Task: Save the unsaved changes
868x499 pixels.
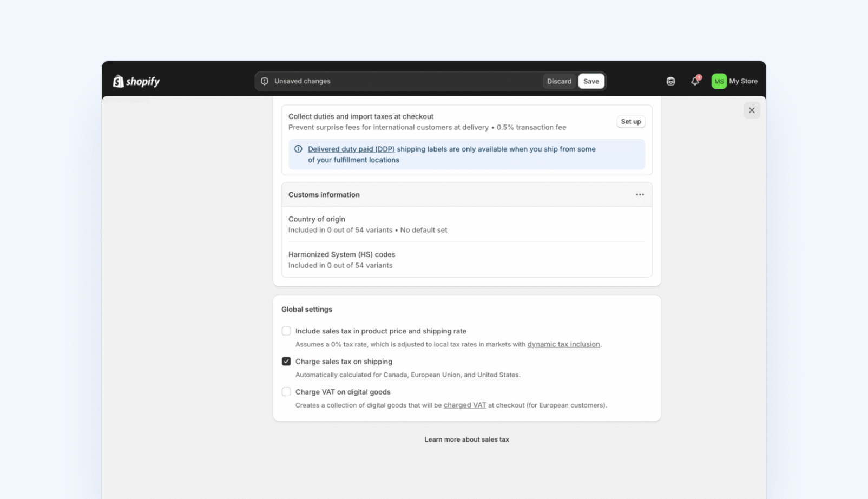Action: 591,81
